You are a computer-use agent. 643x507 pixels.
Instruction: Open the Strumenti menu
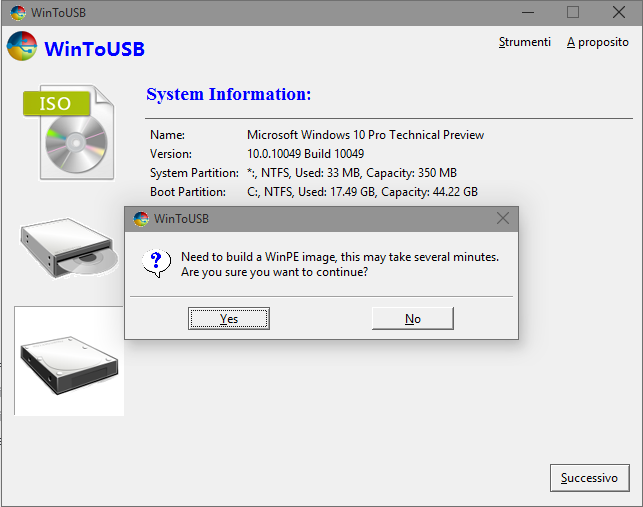click(x=524, y=42)
